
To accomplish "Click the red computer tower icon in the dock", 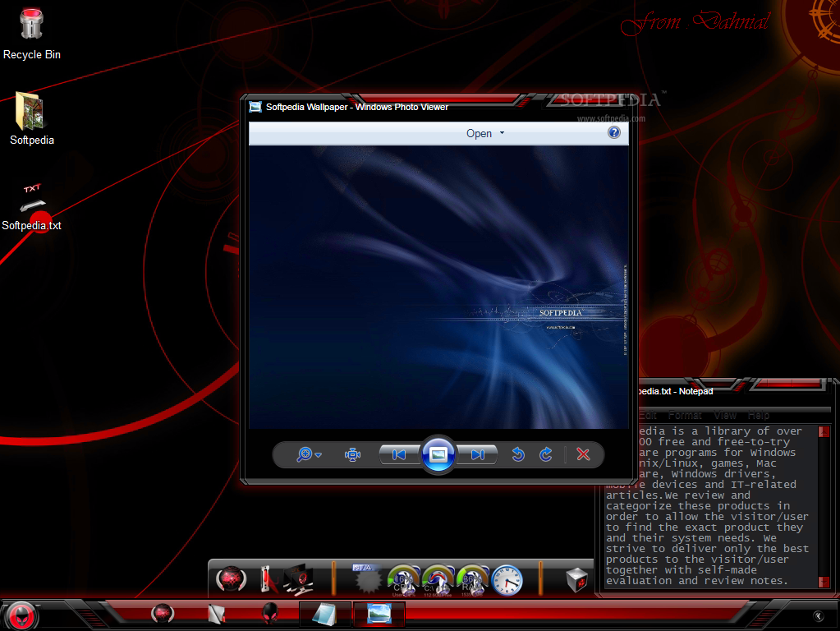I will [x=268, y=579].
